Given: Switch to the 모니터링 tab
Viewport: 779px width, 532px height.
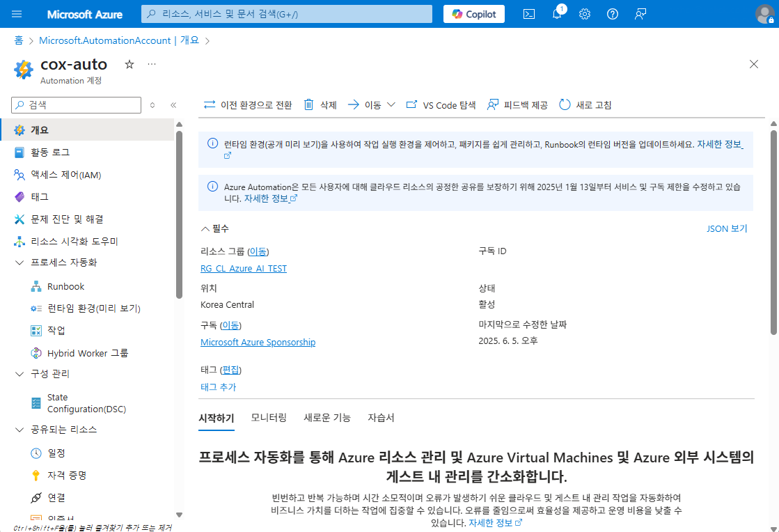Looking at the screenshot, I should click(x=269, y=418).
